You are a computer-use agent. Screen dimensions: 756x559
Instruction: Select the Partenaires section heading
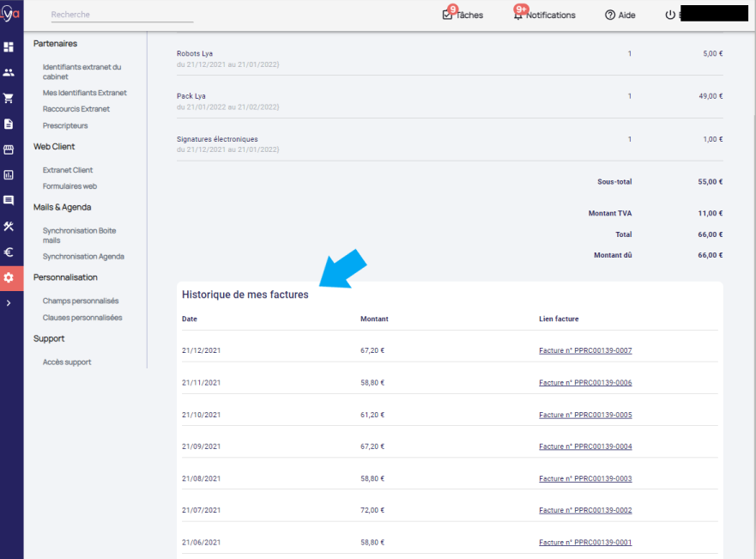(x=55, y=44)
